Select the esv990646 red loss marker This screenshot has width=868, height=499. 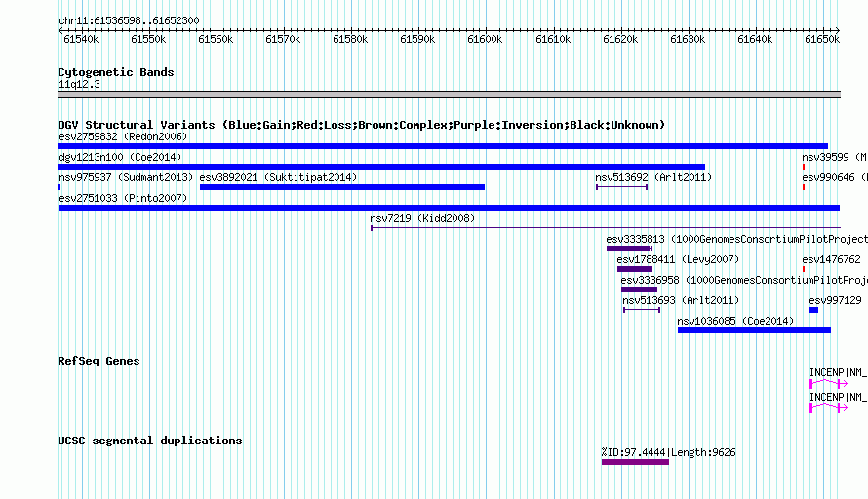(804, 187)
